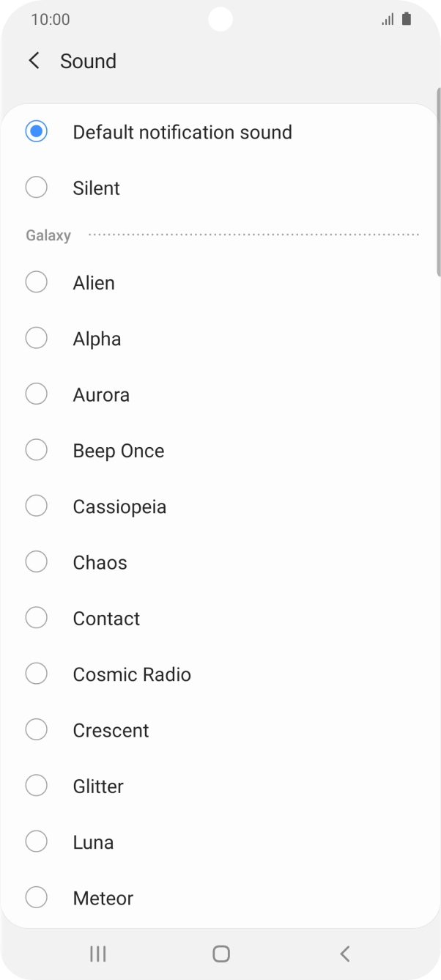
Task: Tap the signal strength indicator
Action: coord(388,19)
